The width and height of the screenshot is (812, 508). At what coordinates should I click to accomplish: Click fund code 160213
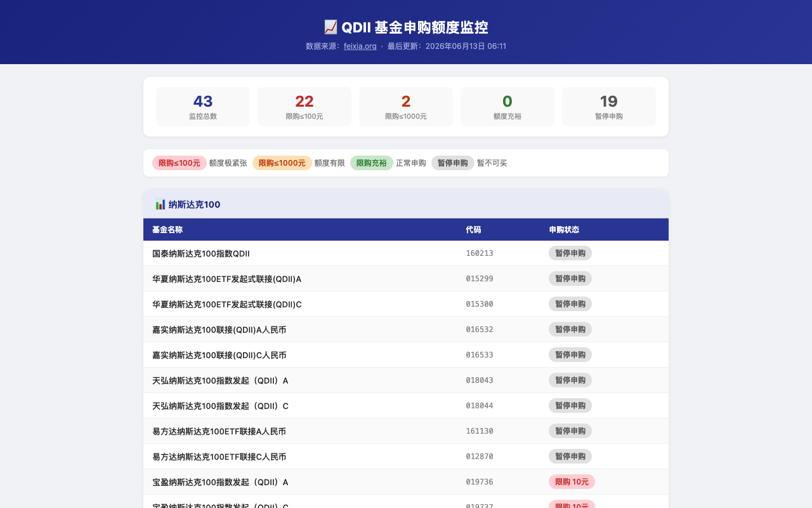pos(480,253)
